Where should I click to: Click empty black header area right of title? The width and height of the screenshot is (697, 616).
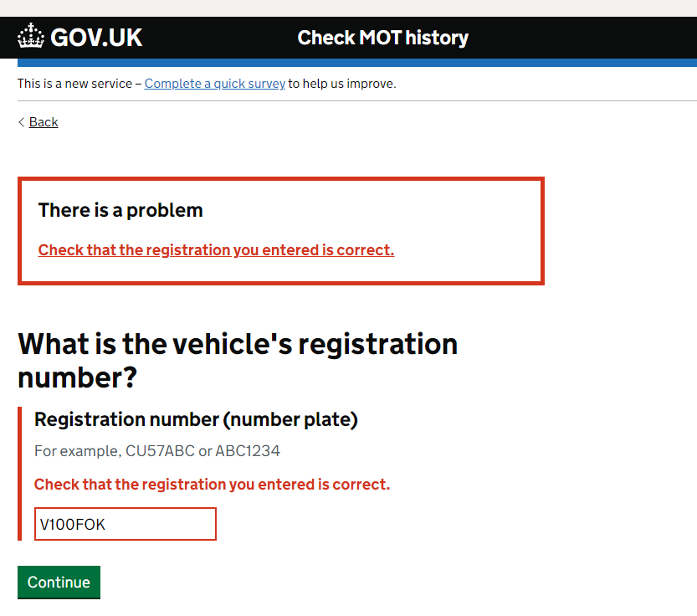tap(586, 38)
